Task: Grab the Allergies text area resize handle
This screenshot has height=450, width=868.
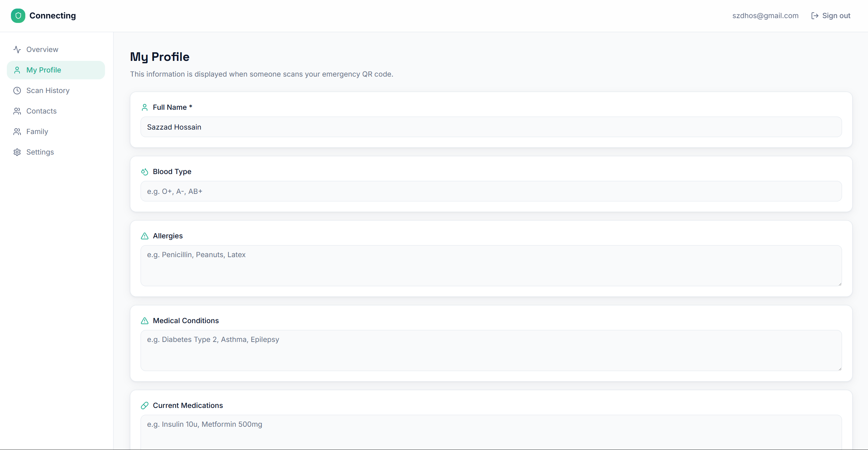Action: (x=840, y=284)
